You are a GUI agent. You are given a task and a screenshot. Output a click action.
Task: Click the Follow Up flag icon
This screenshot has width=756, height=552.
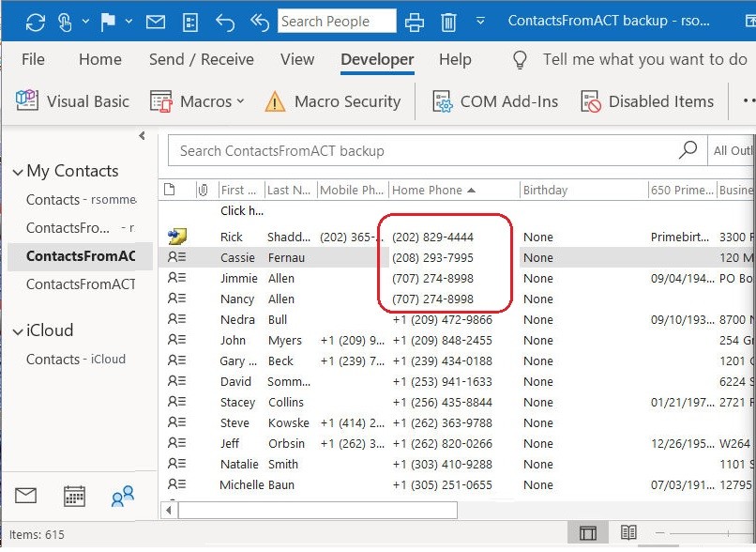coord(108,23)
